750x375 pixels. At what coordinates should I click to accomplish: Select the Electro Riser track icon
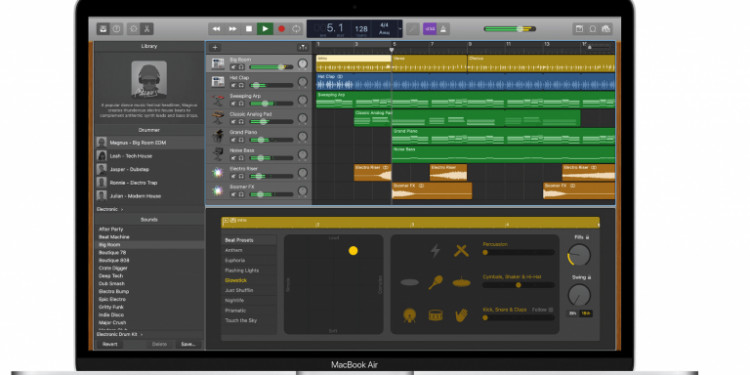click(218, 173)
